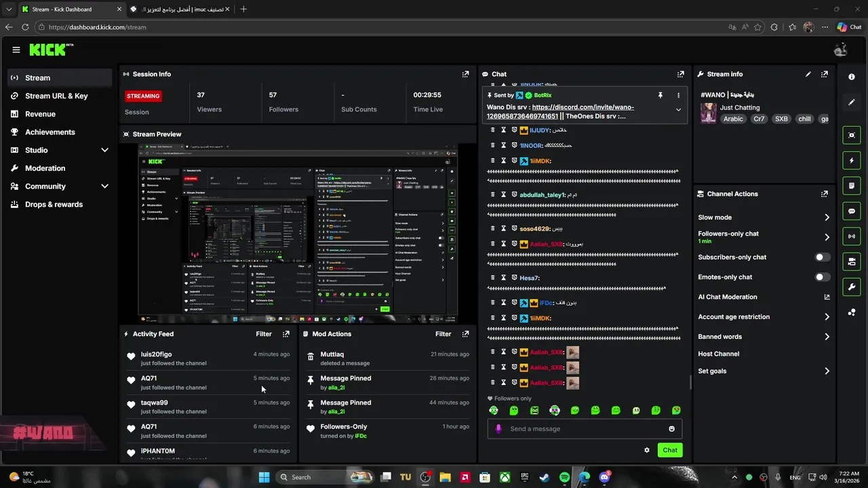Image resolution: width=868 pixels, height=488 pixels.
Task: Open Spotify from the taskbar
Action: point(564,477)
